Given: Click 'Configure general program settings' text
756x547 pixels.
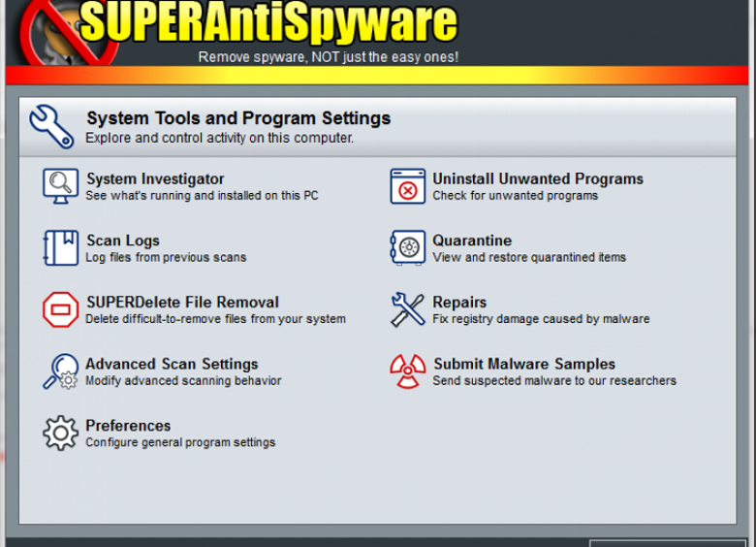Looking at the screenshot, I should (x=180, y=443).
